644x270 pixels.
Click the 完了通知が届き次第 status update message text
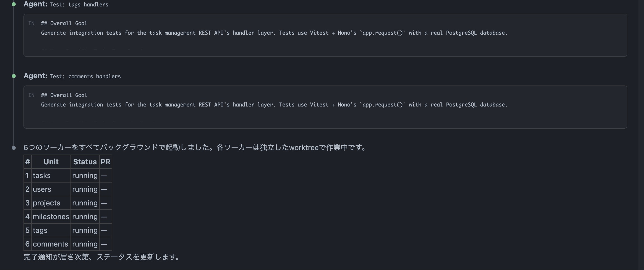point(101,257)
